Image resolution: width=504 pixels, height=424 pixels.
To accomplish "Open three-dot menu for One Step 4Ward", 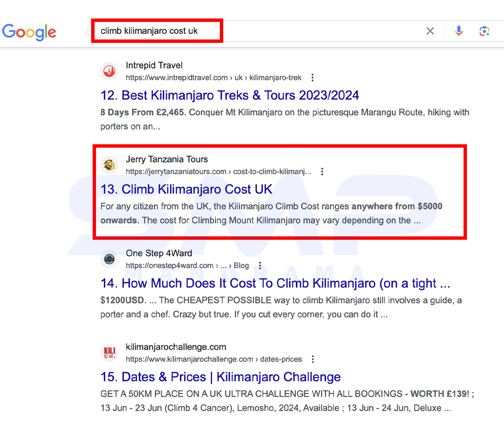I will 260,266.
